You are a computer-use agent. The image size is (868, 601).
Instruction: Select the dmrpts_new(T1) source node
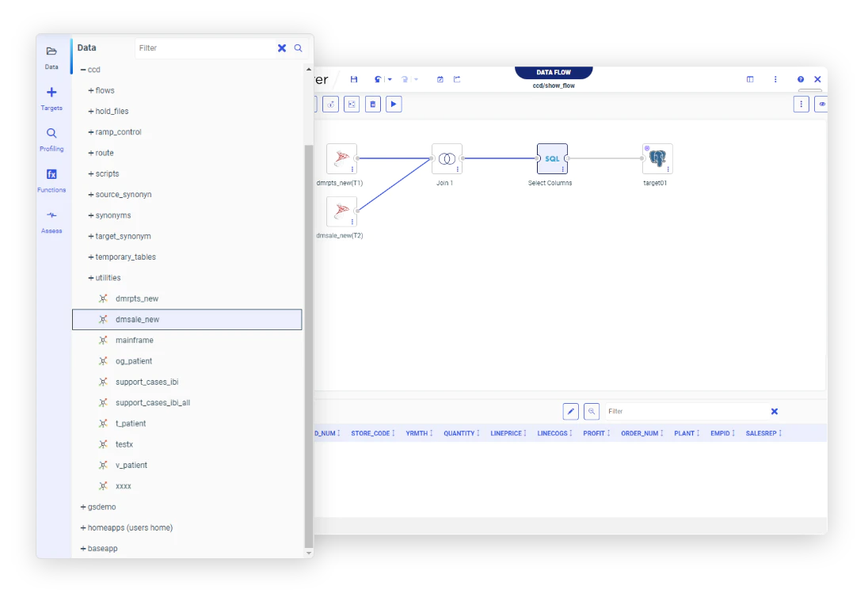click(x=341, y=159)
